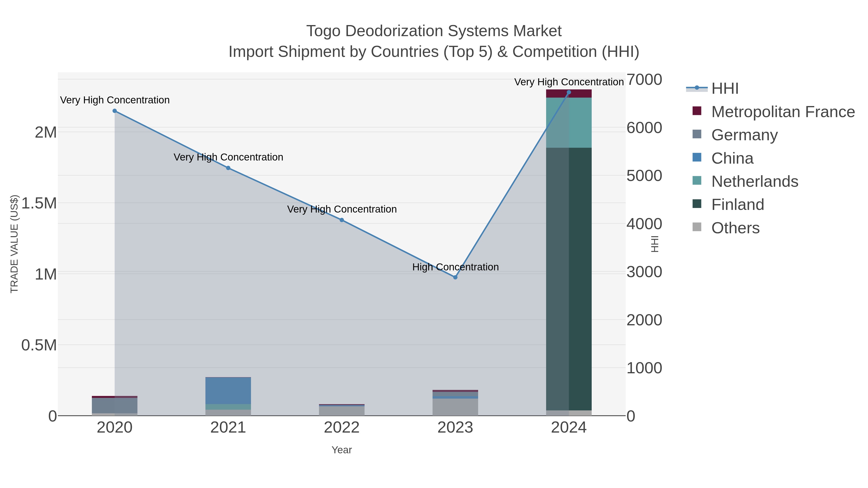868x488 pixels.
Task: Toggle the HHI legend entry
Action: pos(712,89)
